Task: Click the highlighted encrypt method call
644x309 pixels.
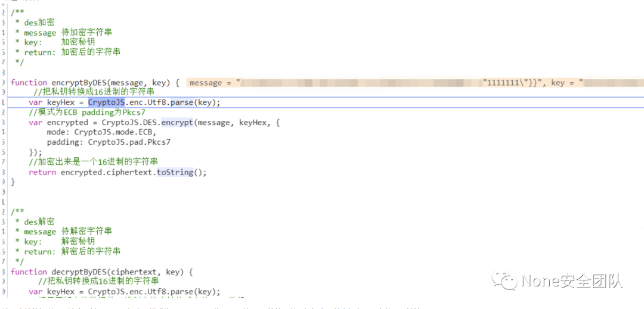Action: click(177, 123)
